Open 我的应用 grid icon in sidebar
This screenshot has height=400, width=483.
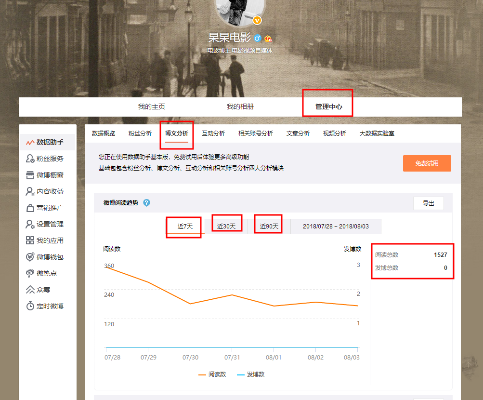[x=30, y=240]
